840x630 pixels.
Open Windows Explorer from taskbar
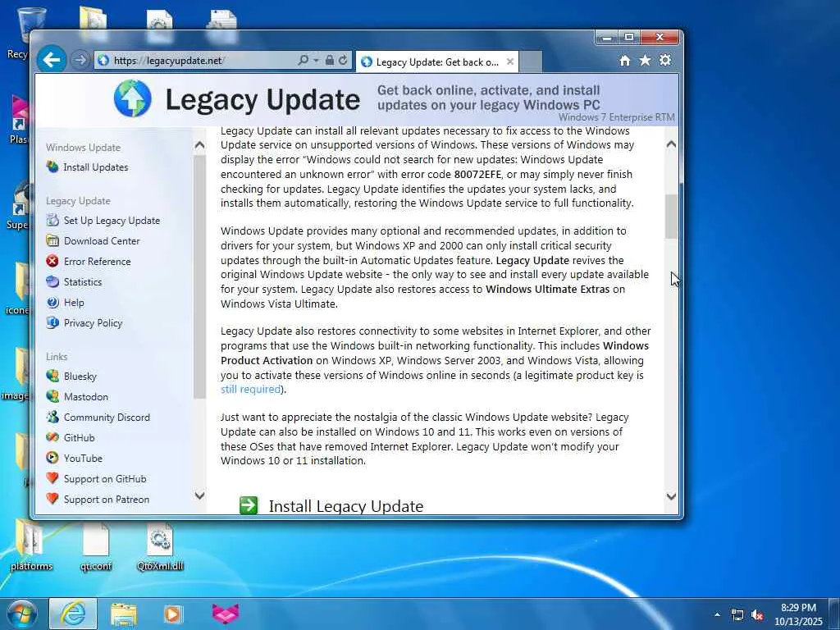pyautogui.click(x=123, y=614)
